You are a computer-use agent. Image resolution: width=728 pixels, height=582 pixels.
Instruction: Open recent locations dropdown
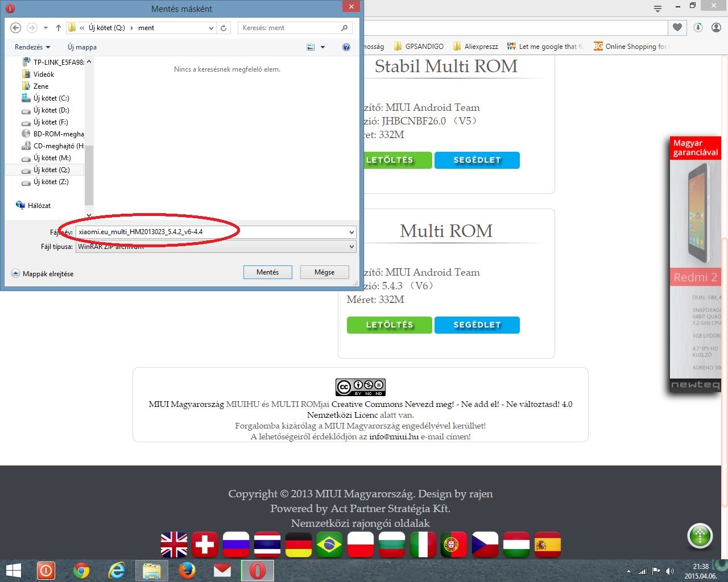(45, 28)
